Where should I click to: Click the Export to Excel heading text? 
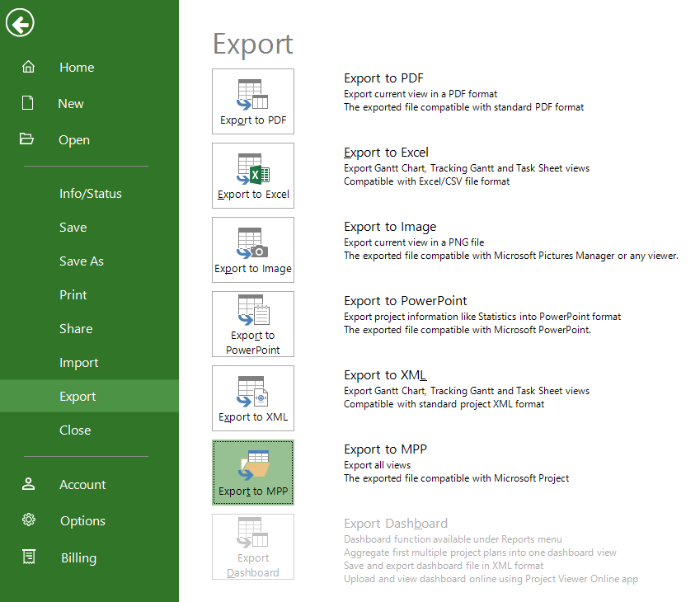pos(386,153)
